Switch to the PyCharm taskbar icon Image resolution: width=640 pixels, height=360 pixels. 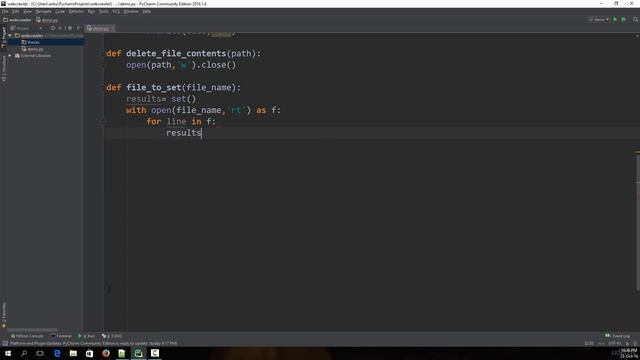point(138,353)
